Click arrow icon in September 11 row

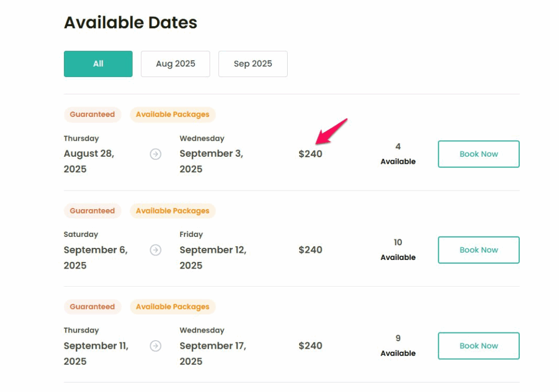[156, 346]
